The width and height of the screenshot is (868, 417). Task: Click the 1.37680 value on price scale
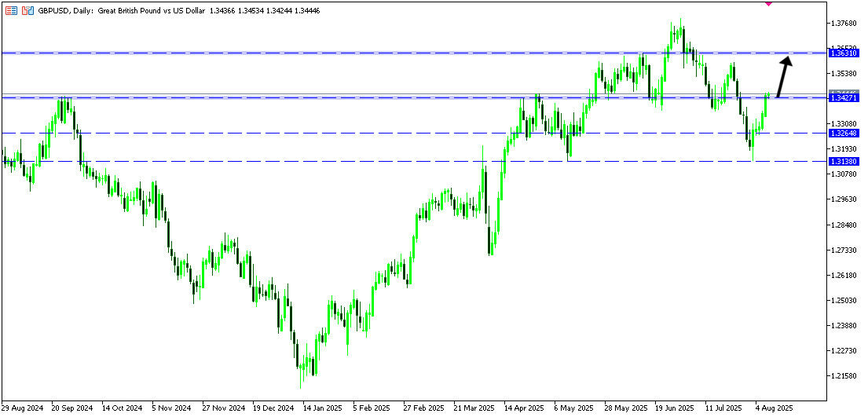[846, 24]
